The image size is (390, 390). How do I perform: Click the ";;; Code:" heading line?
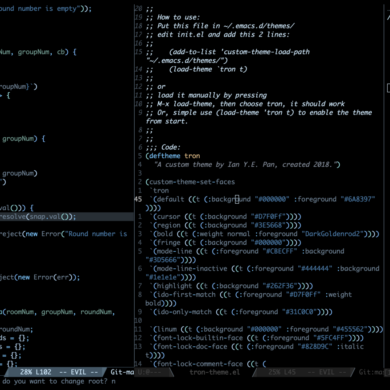(163, 147)
